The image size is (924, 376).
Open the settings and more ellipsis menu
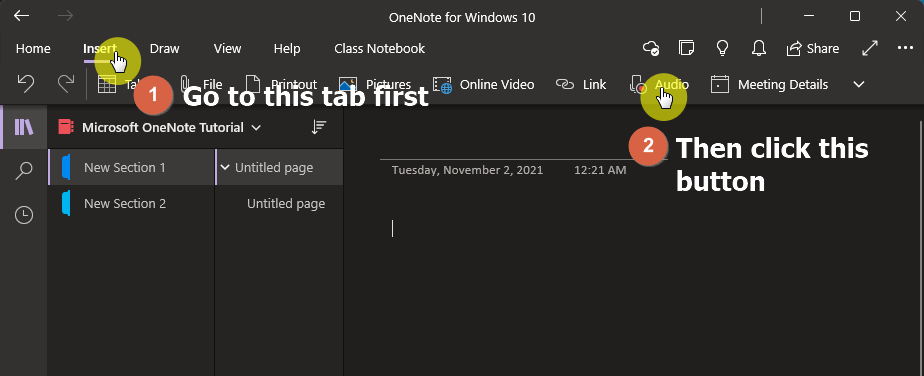tap(905, 48)
